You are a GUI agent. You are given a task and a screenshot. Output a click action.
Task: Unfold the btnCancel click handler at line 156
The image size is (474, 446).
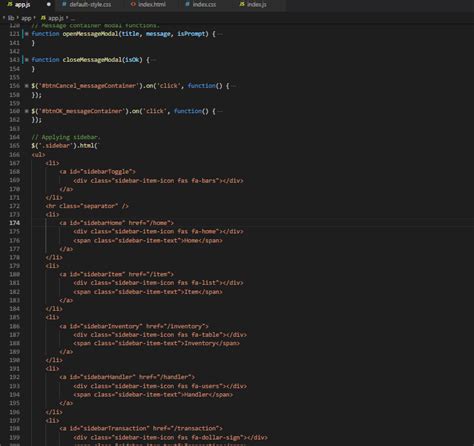[27, 86]
